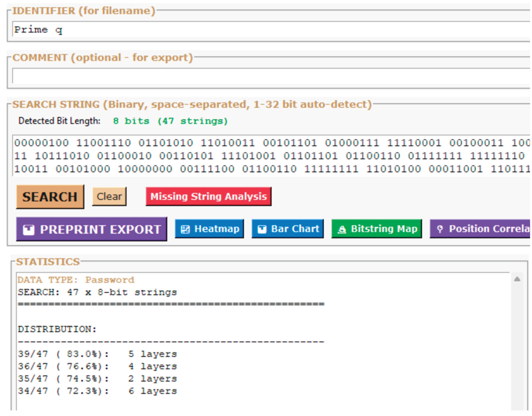The width and height of the screenshot is (532, 416).
Task: Open the Bitstring Map
Action: pos(376,229)
